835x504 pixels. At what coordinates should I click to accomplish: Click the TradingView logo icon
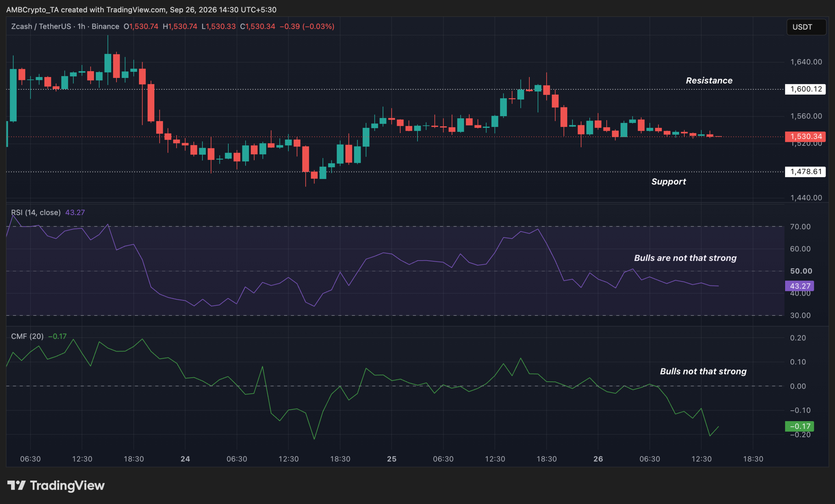coord(16,485)
